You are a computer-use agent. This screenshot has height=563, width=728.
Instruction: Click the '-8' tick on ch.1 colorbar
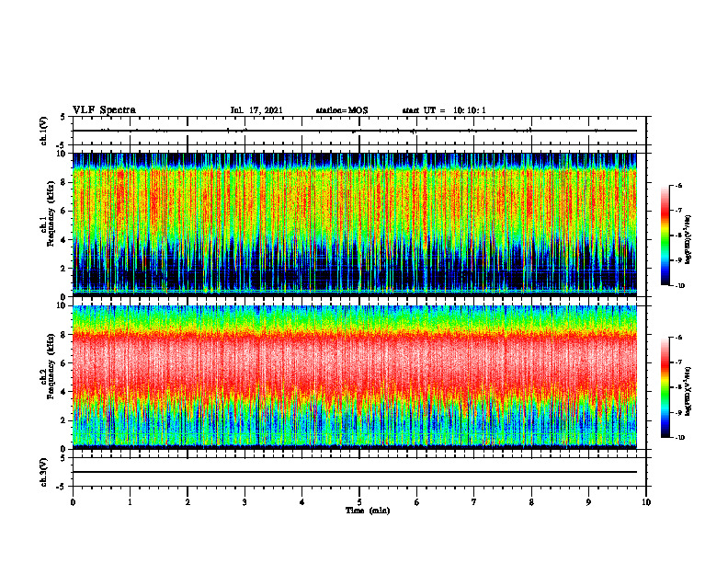(x=677, y=236)
